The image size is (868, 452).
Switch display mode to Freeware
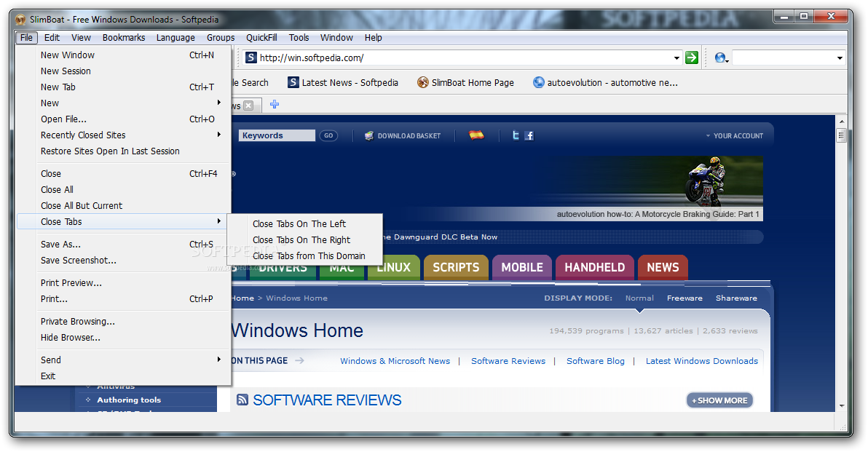pos(684,298)
